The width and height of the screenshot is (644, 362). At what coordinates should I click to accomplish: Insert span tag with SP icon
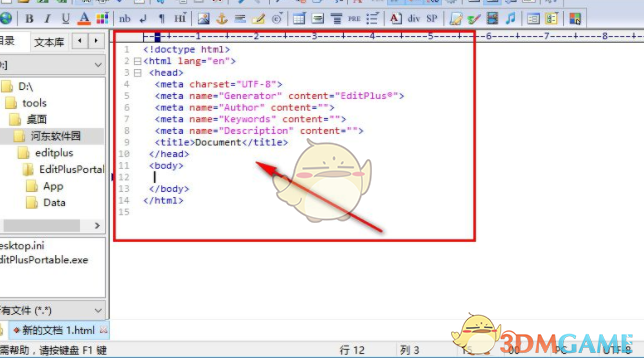432,18
